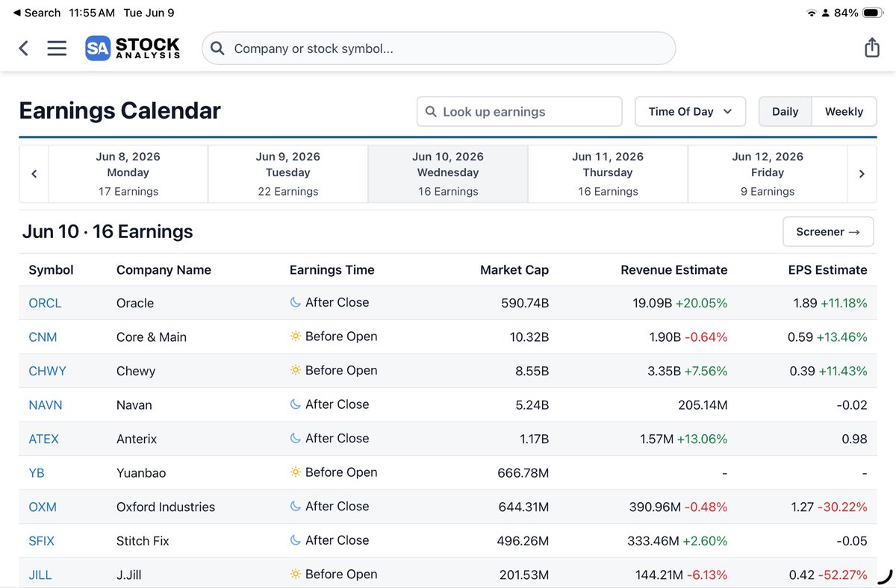Tap the moon icon in Stitch Fix row

(296, 540)
